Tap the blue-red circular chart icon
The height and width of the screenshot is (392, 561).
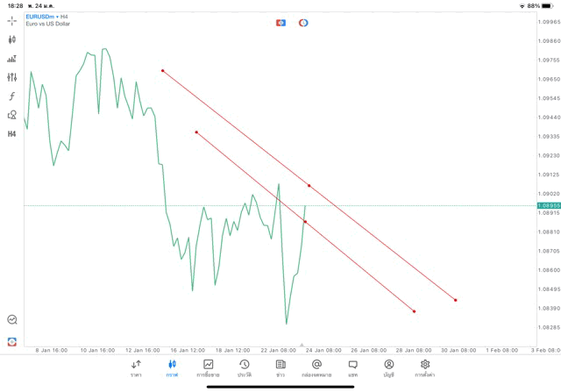click(x=303, y=22)
